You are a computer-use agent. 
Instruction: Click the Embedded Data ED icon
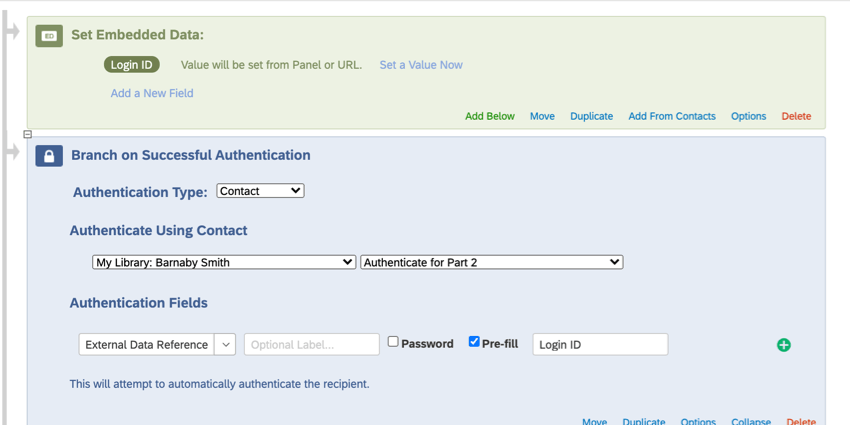49,36
